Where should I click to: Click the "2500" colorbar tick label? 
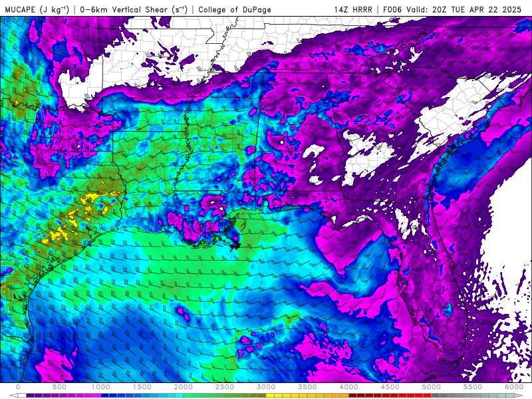[x=225, y=387]
